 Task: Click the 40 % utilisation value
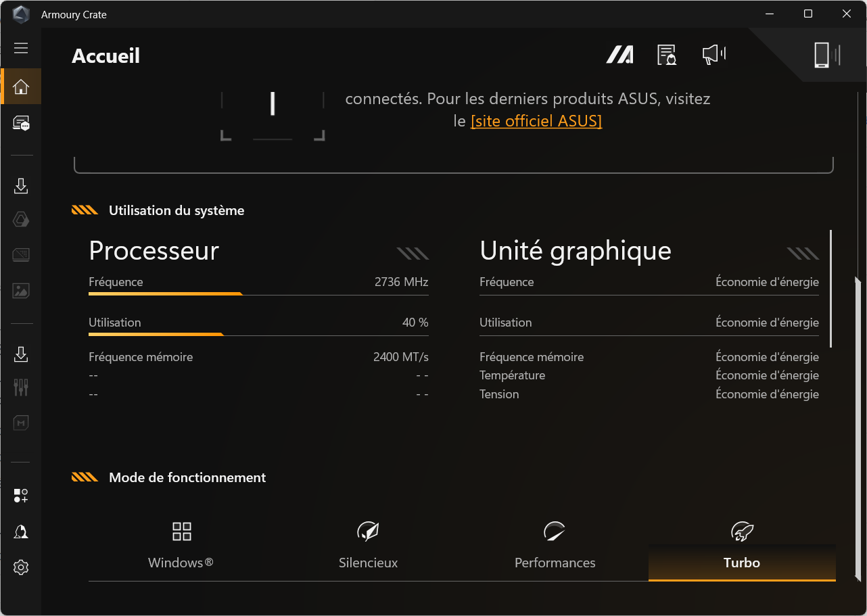(415, 323)
